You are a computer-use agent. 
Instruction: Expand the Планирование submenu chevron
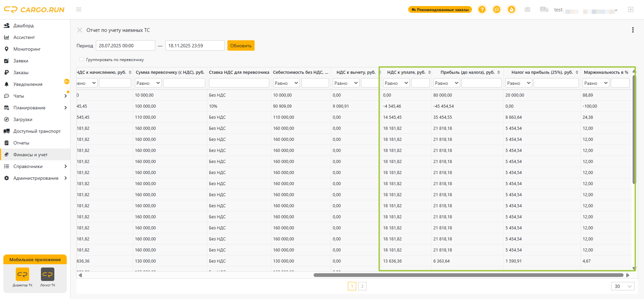coord(65,108)
